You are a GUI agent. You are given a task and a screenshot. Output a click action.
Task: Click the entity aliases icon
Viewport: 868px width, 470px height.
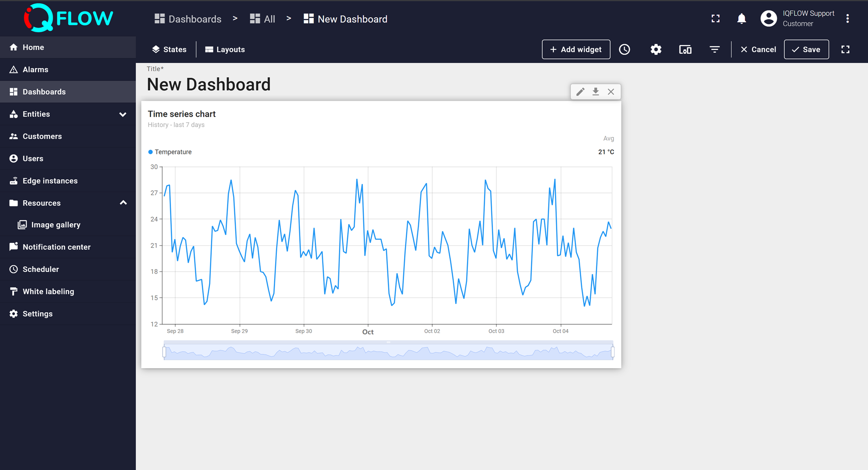coord(685,49)
